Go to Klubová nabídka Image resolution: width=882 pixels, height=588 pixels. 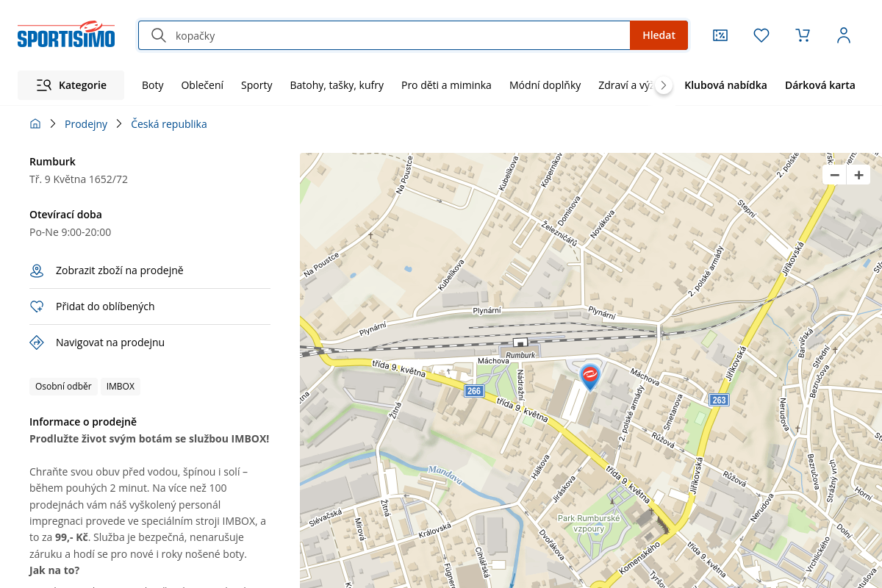pos(725,85)
